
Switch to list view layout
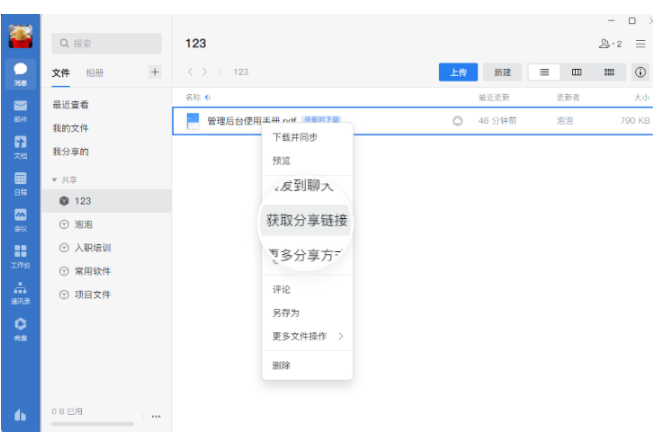pyautogui.click(x=544, y=72)
